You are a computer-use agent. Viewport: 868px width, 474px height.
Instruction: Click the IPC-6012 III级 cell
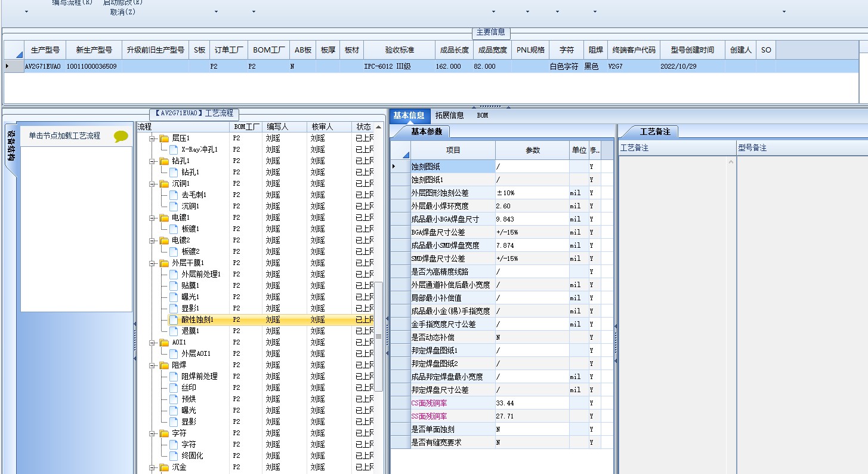399,66
